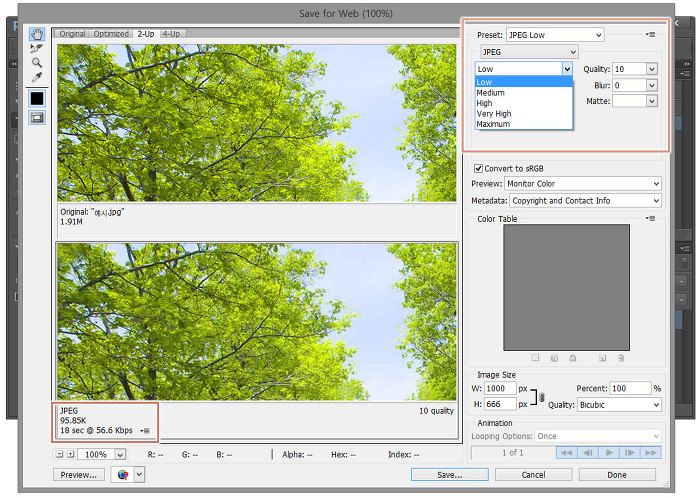Image resolution: width=700 pixels, height=498 pixels.
Task: Click the browser preview icon
Action: (x=123, y=475)
